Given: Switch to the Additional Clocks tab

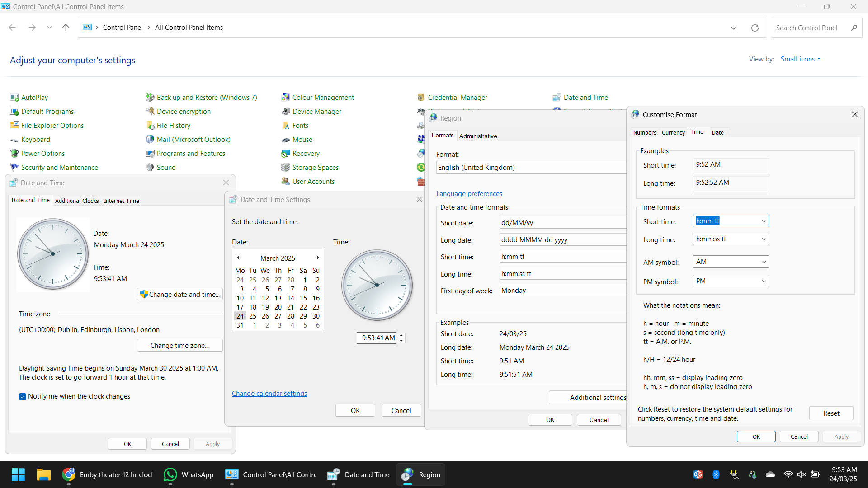Looking at the screenshot, I should click(77, 201).
